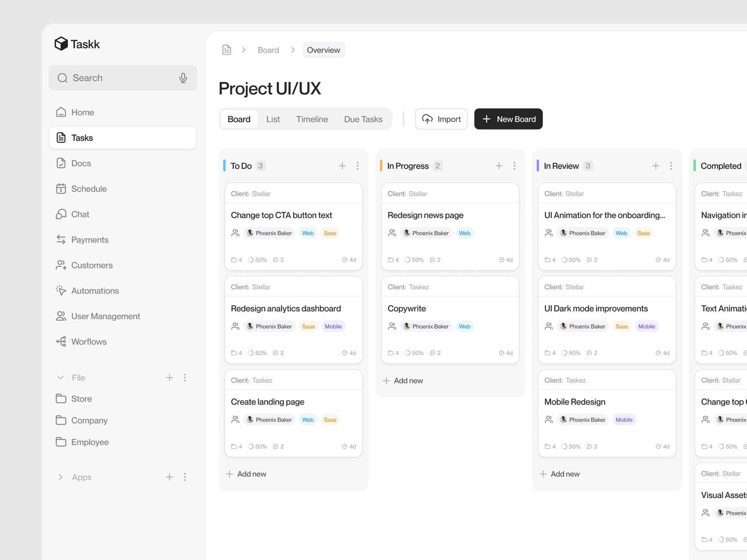
Task: Click the comments icon on Redesign news page card
Action: click(x=432, y=260)
